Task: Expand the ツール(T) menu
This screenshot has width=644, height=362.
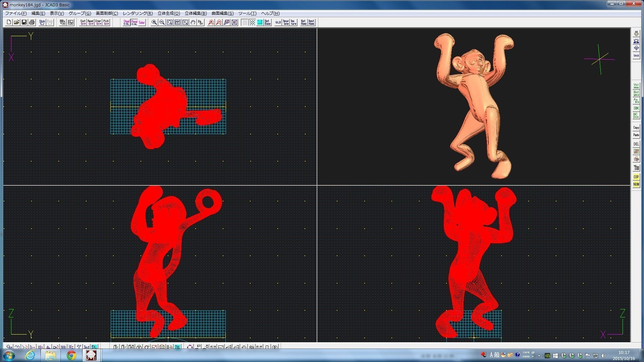Action: (x=247, y=13)
